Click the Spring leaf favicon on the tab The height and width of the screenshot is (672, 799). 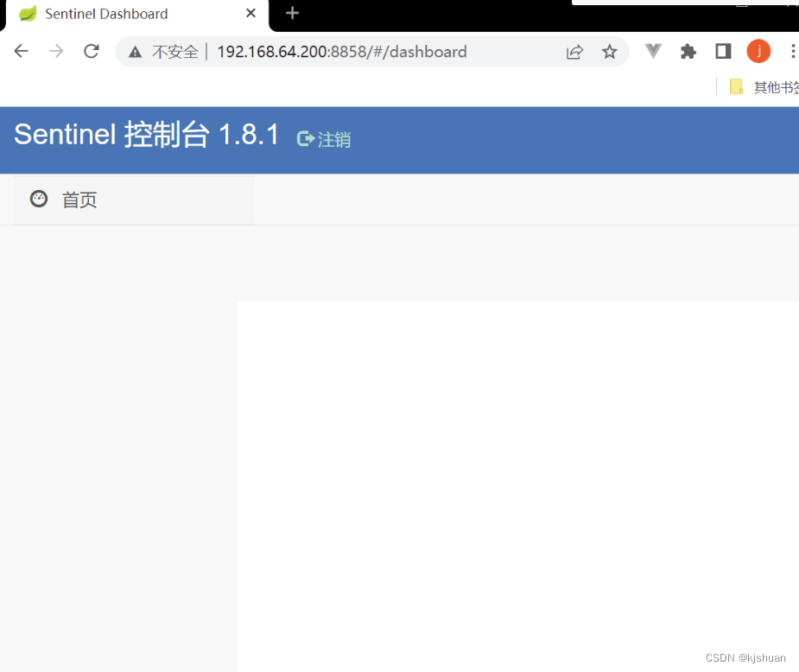click(x=28, y=14)
